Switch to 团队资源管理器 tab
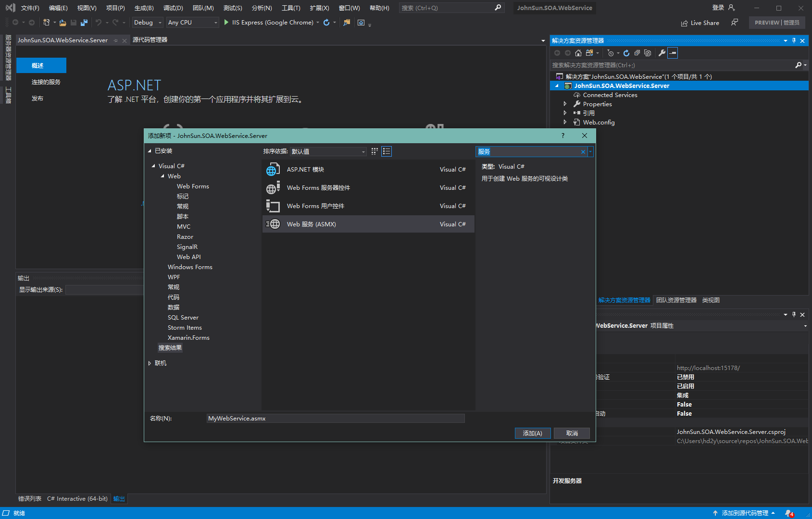Image resolution: width=812 pixels, height=519 pixels. click(676, 300)
